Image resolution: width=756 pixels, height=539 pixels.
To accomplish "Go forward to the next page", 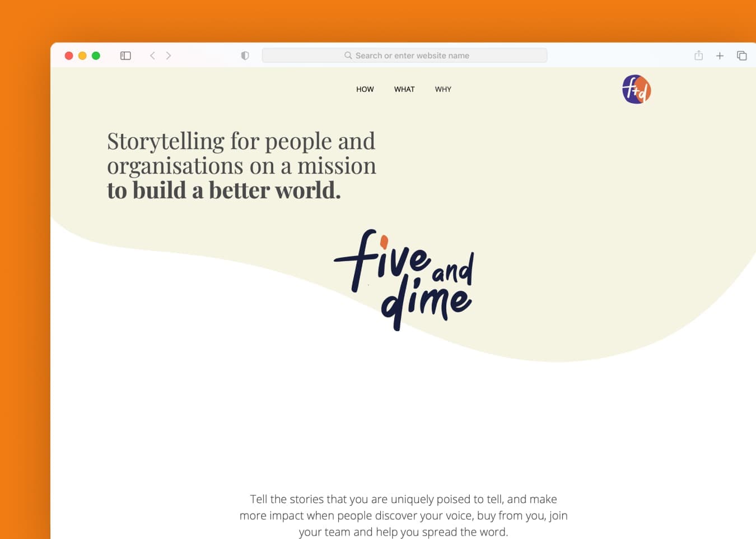I will point(169,55).
